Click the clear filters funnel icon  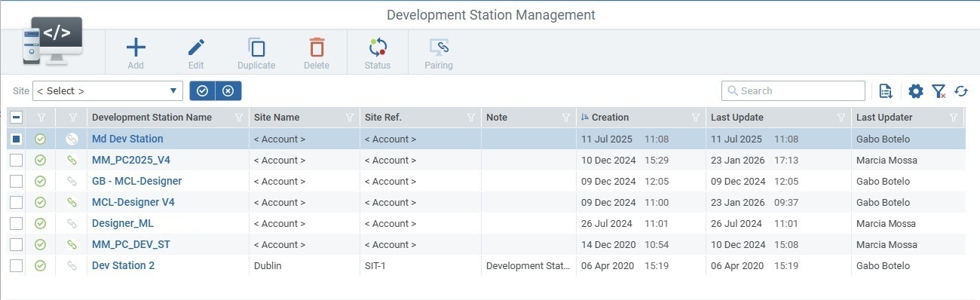(x=939, y=91)
